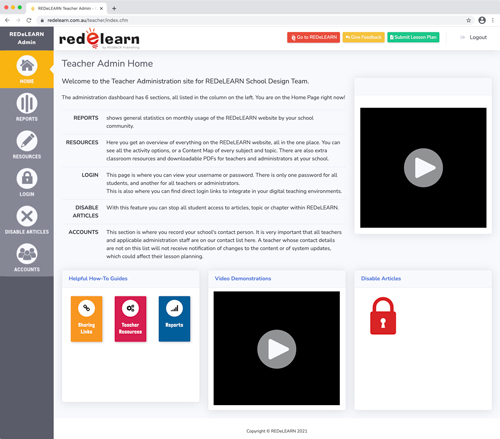Bookmark this page with the star icon
Image resolution: width=500 pixels, height=439 pixels.
point(469,20)
